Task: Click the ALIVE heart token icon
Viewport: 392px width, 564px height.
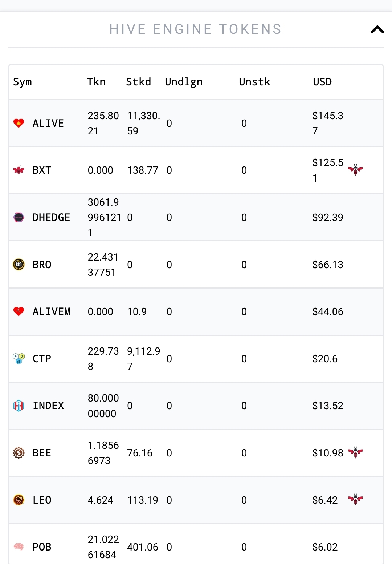Action: 19,123
